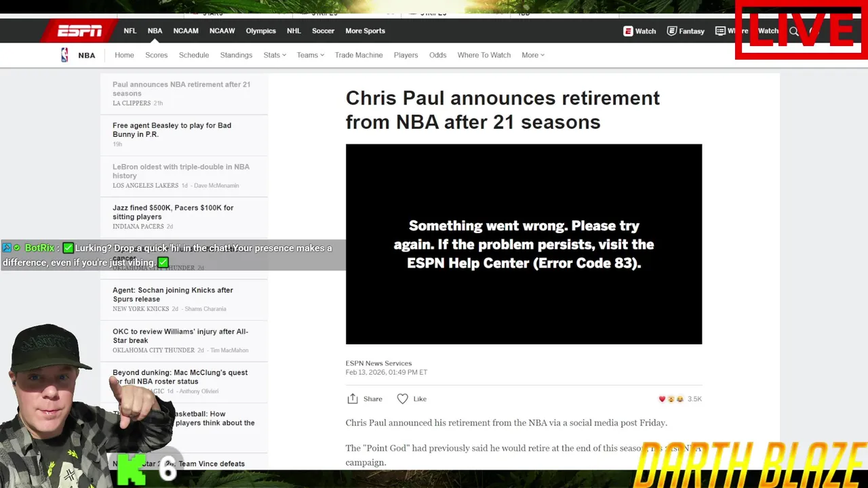Viewport: 868px width, 488px height.
Task: Open 'OKC to review Williams' injury' story
Action: point(180,335)
